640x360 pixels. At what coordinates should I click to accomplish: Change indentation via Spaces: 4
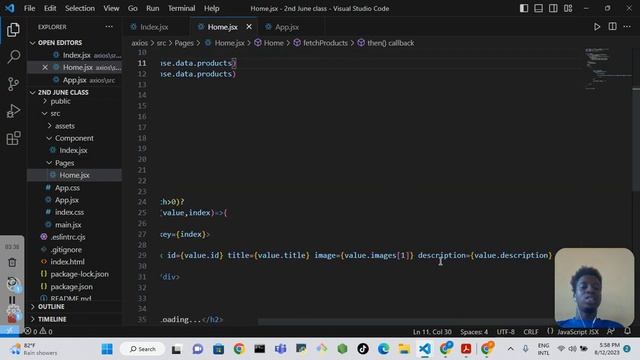[x=474, y=332]
